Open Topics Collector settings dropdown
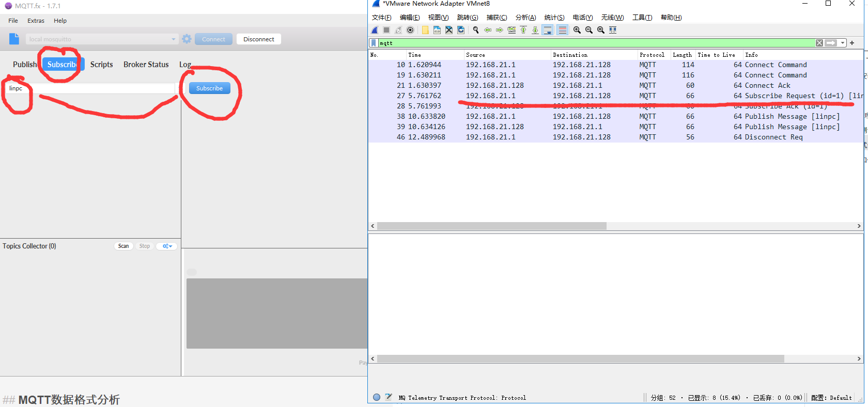This screenshot has width=868, height=407. 167,246
